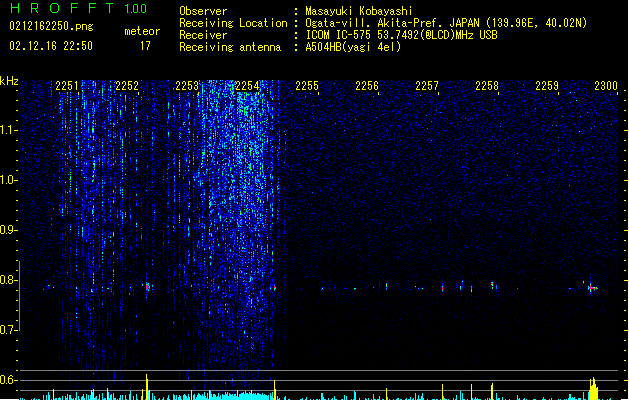This screenshot has width=629, height=400.
Task: Click the 2258 time marker
Action: [x=487, y=86]
